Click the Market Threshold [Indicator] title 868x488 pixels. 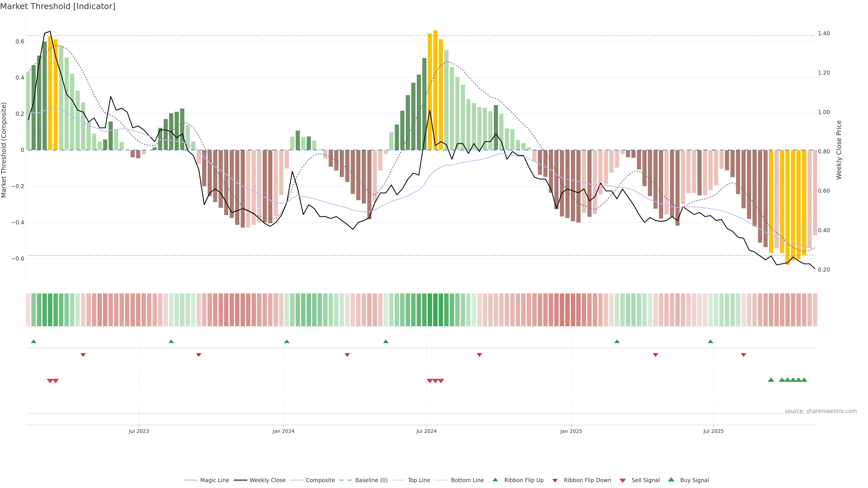(58, 6)
